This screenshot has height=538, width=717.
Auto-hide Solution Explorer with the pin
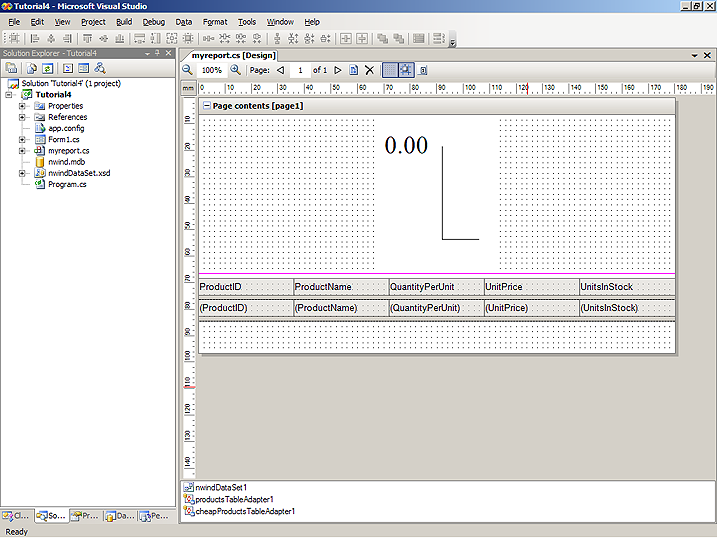pos(157,53)
